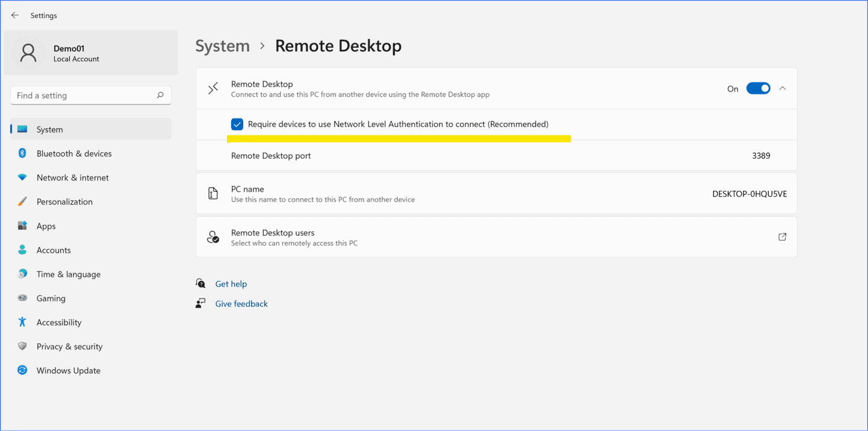
Task: Click the Get help headset icon
Action: click(x=200, y=284)
